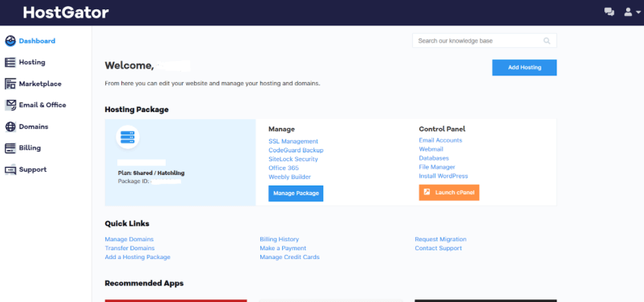Click the Marketplace icon in sidebar
Screen dimensions: 644x302
[x=10, y=83]
